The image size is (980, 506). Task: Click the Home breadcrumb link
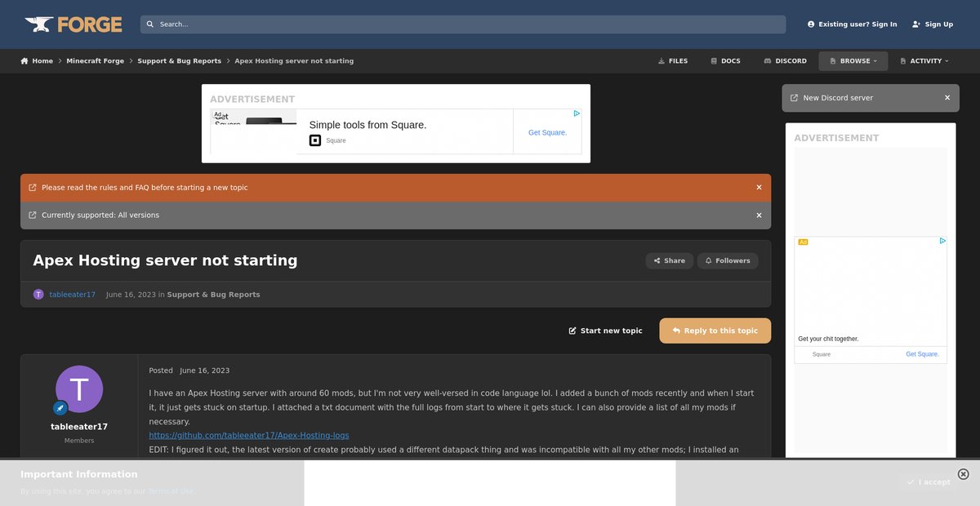tap(37, 61)
